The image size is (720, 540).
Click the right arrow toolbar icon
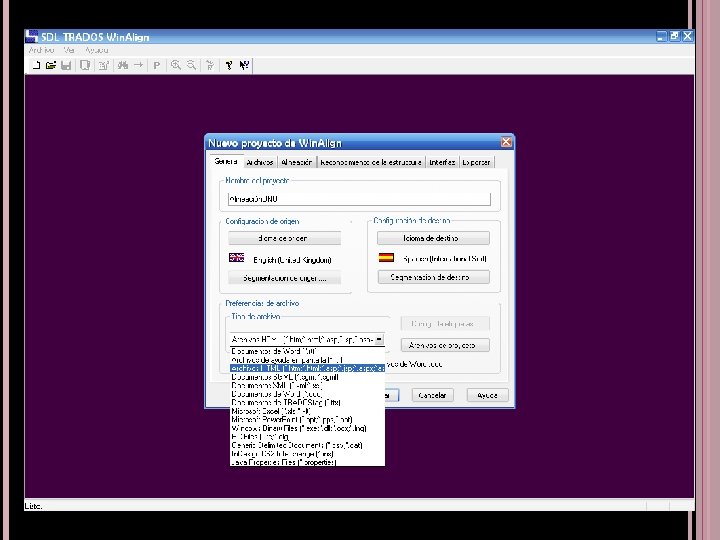point(138,65)
